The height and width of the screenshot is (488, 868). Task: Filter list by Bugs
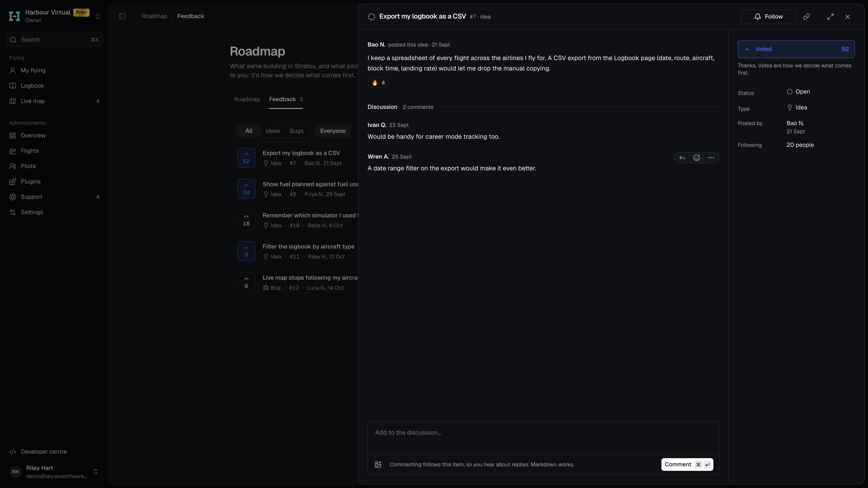(297, 131)
